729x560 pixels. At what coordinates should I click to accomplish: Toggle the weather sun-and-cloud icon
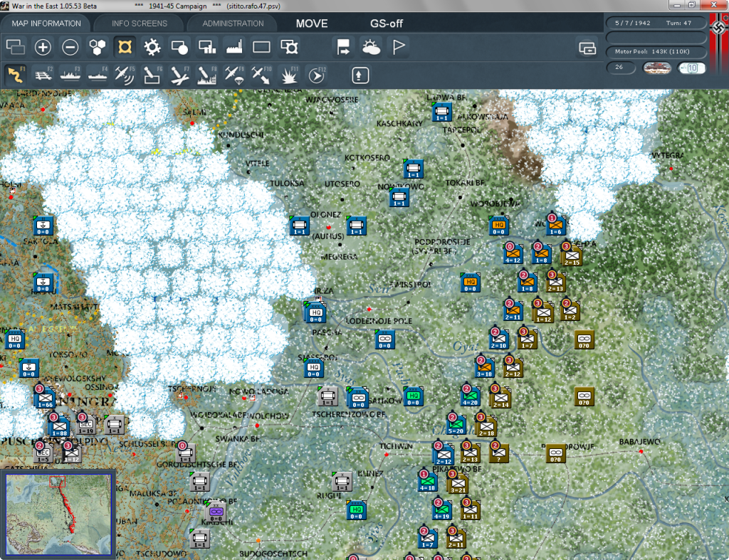(371, 47)
